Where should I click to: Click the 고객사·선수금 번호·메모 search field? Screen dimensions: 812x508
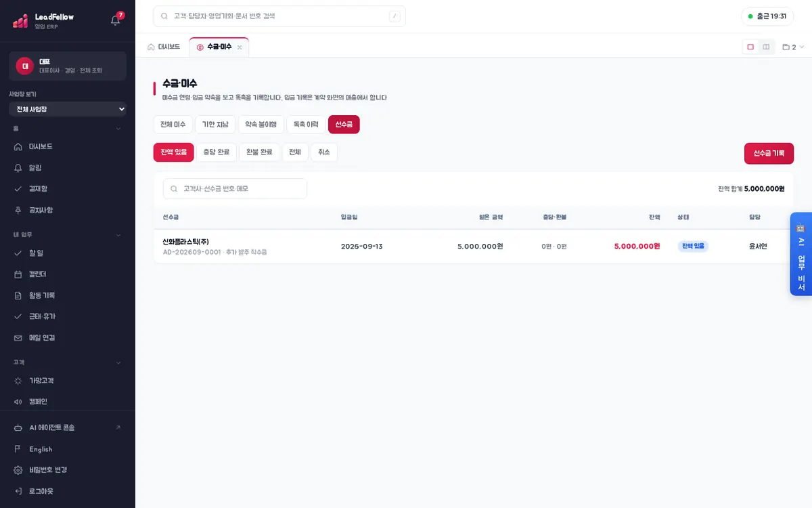(x=235, y=189)
